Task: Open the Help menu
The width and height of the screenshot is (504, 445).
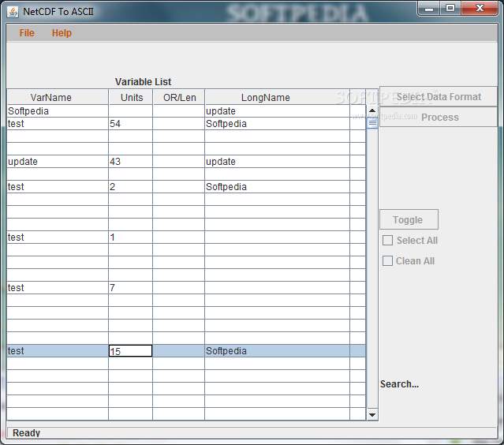Action: tap(62, 33)
